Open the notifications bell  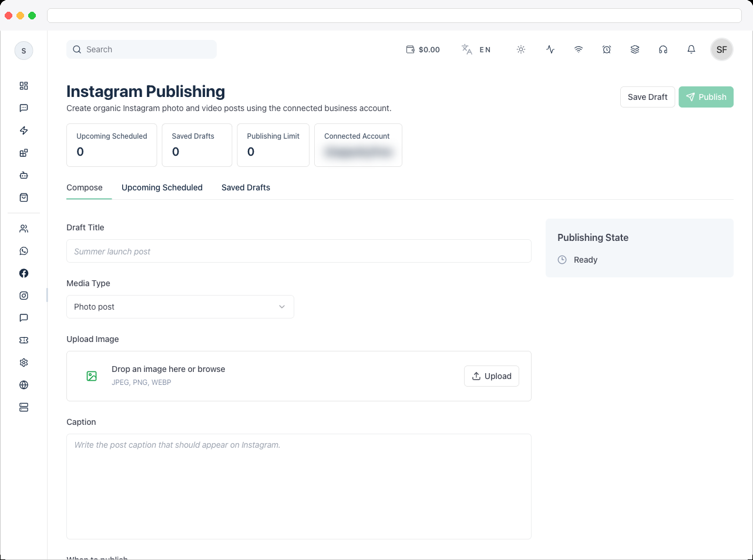tap(691, 49)
